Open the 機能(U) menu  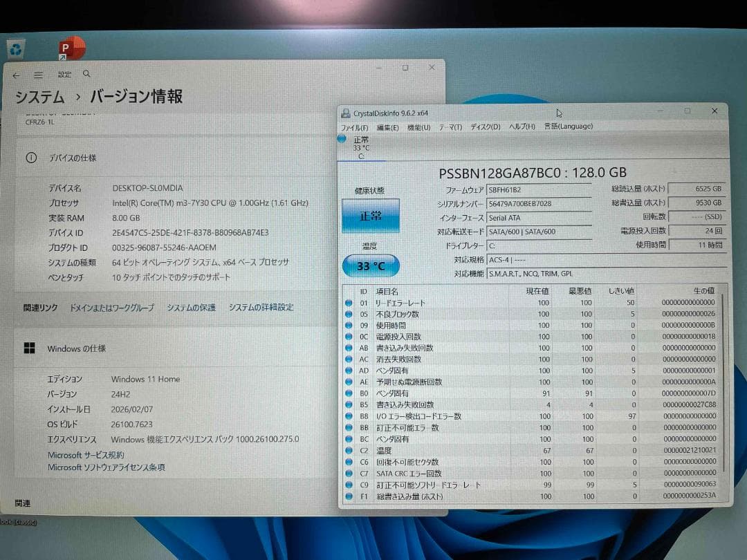[x=417, y=127]
